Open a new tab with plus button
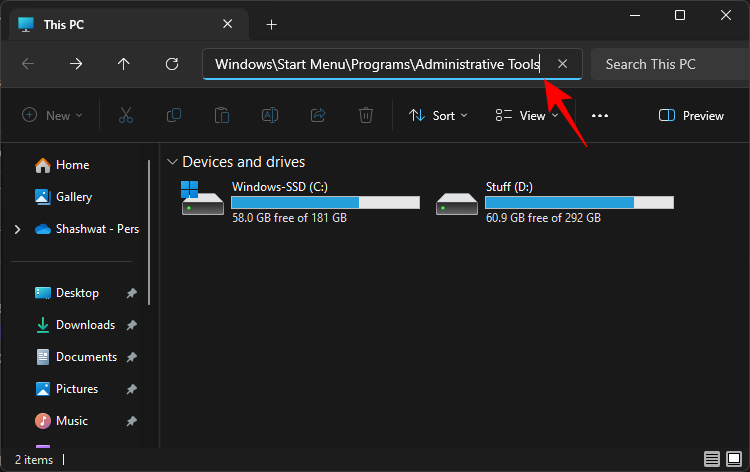This screenshot has width=750, height=472. tap(271, 24)
